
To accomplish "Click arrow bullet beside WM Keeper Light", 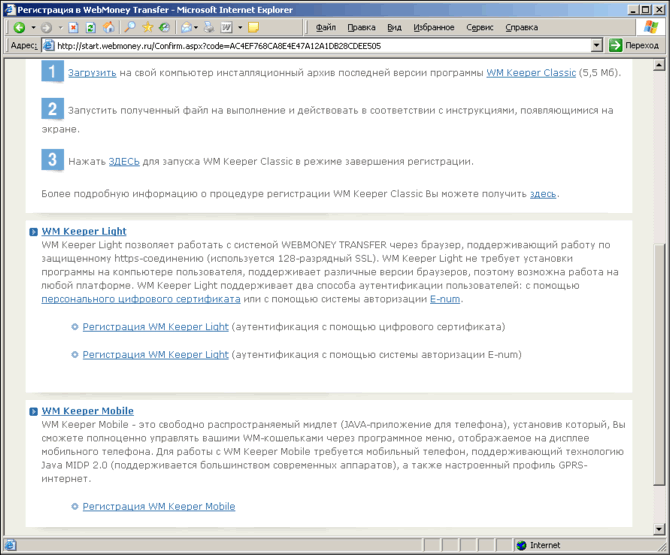I will pos(33,232).
